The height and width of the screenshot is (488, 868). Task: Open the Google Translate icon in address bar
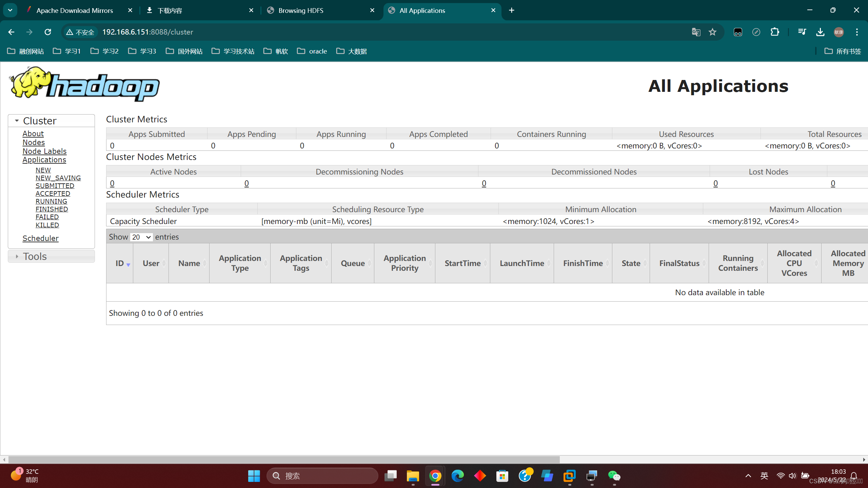click(x=696, y=32)
